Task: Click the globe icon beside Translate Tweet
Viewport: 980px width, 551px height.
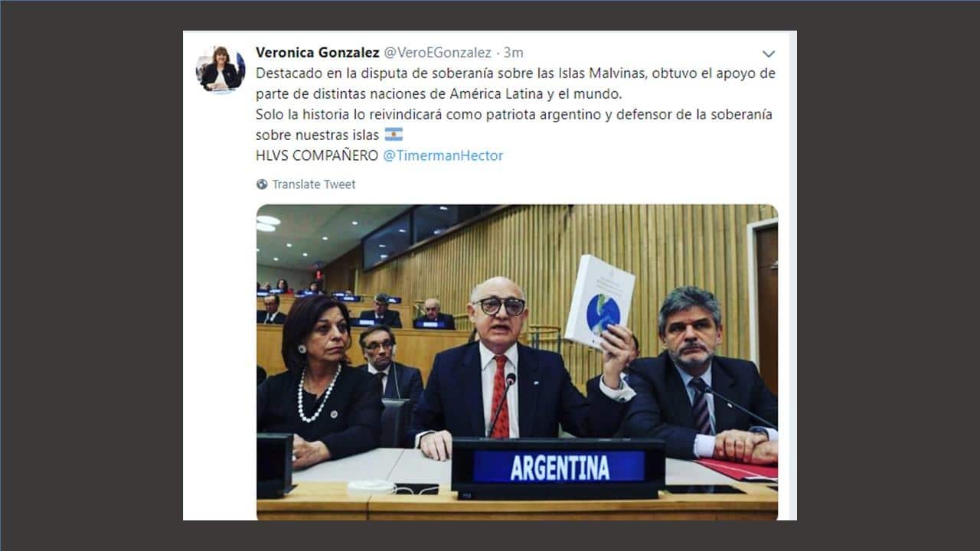Action: (x=262, y=184)
